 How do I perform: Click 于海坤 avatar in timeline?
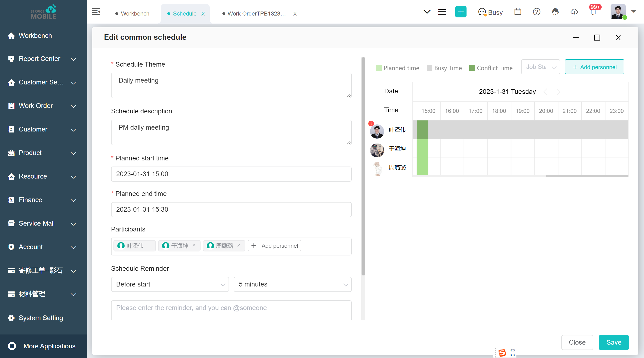(x=377, y=150)
